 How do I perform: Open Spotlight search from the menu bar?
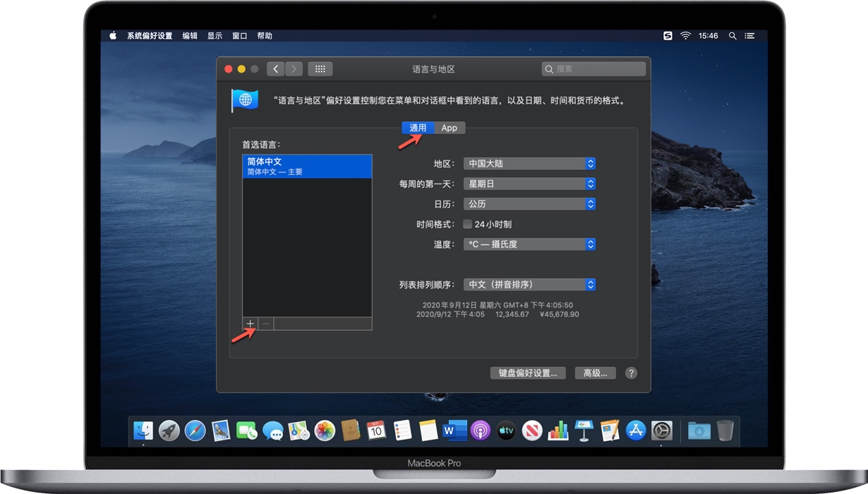click(x=732, y=35)
